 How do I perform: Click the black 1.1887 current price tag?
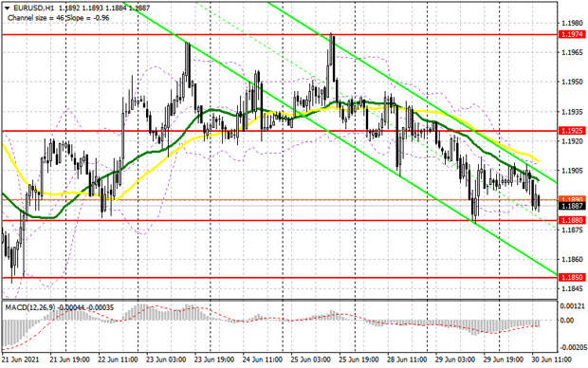click(x=572, y=206)
